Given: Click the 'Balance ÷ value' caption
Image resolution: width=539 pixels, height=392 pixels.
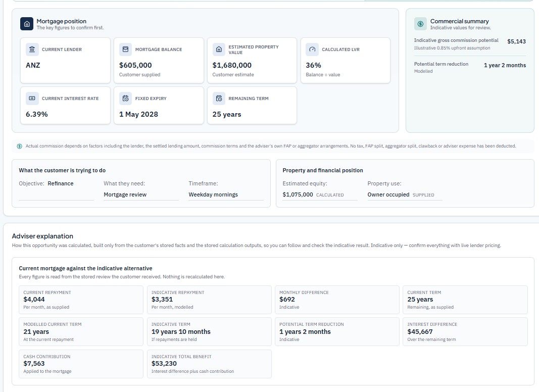Looking at the screenshot, I should click(x=323, y=75).
